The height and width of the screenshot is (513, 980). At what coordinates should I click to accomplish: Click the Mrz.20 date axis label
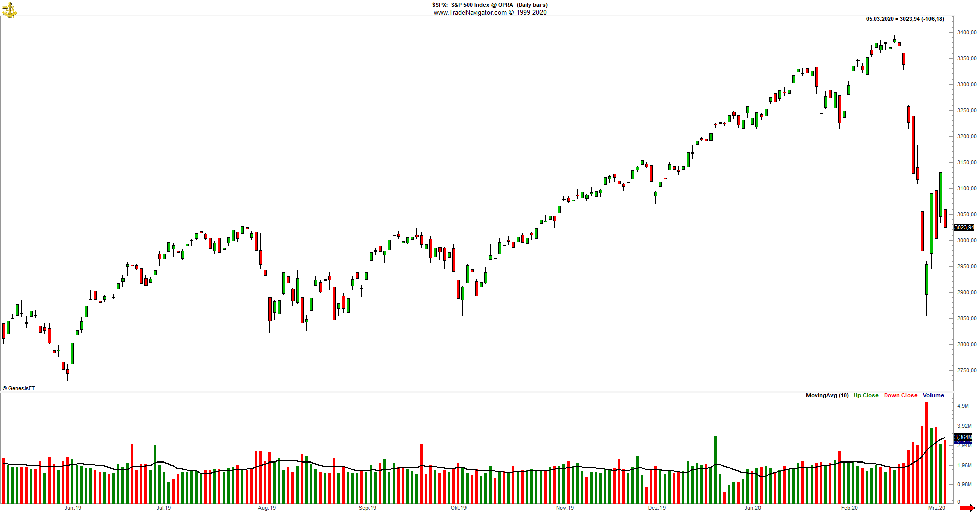[937, 508]
